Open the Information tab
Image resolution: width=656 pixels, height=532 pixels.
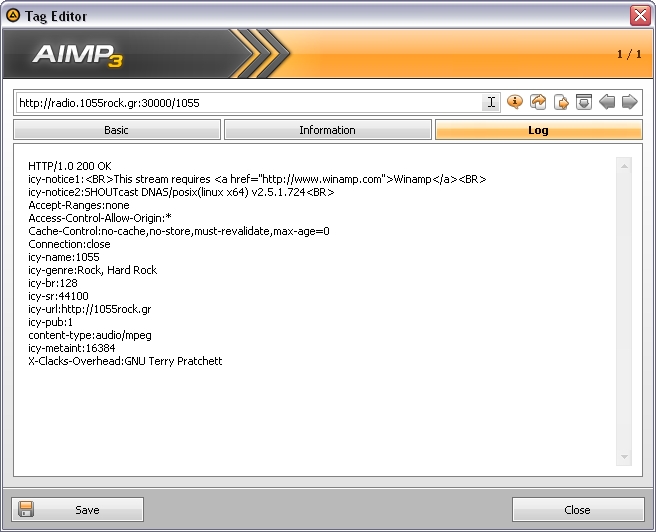pyautogui.click(x=328, y=130)
